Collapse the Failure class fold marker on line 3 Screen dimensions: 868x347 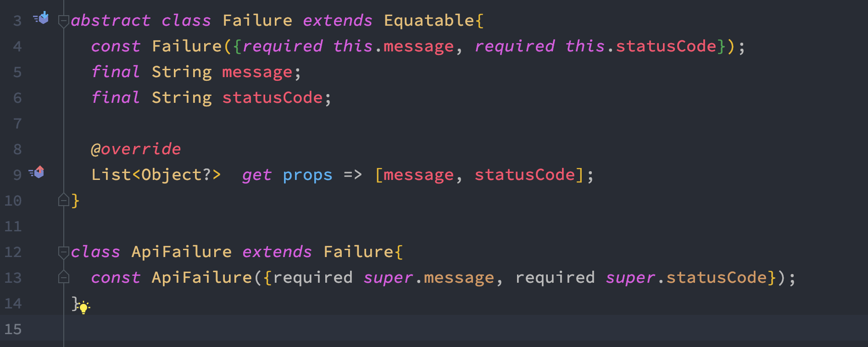click(63, 21)
